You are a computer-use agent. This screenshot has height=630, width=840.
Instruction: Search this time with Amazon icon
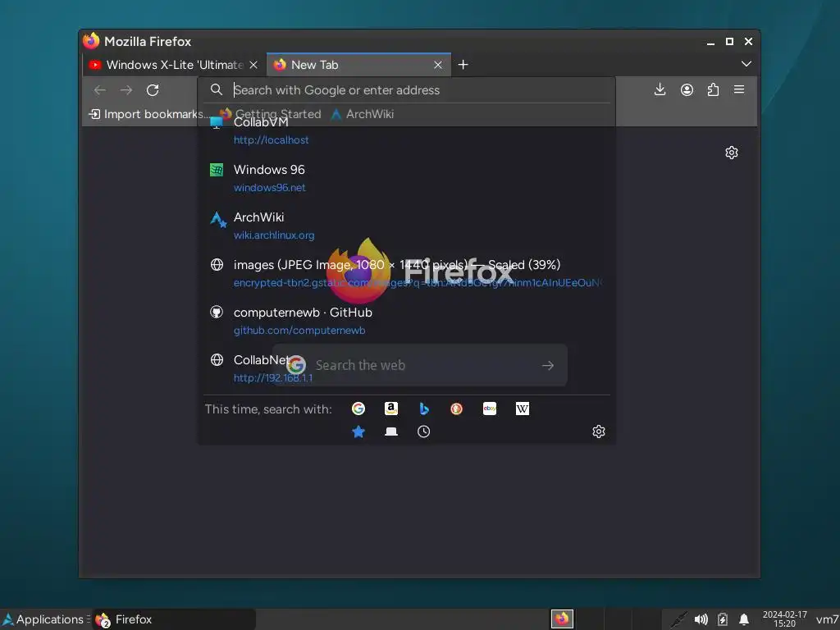click(391, 409)
